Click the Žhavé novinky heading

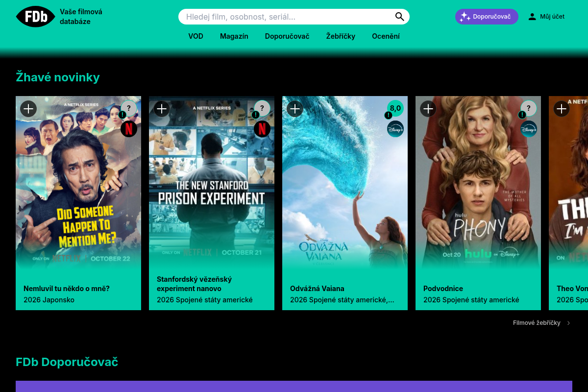pyautogui.click(x=58, y=77)
